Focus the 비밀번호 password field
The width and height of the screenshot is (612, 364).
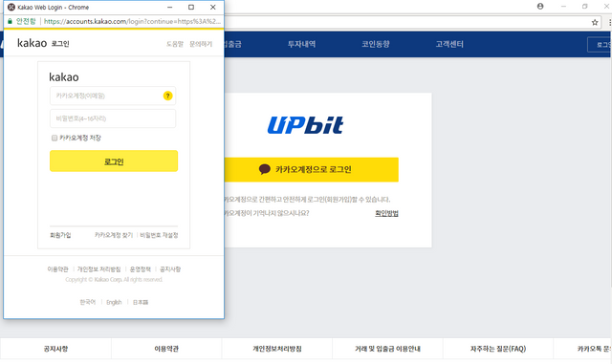click(x=113, y=118)
